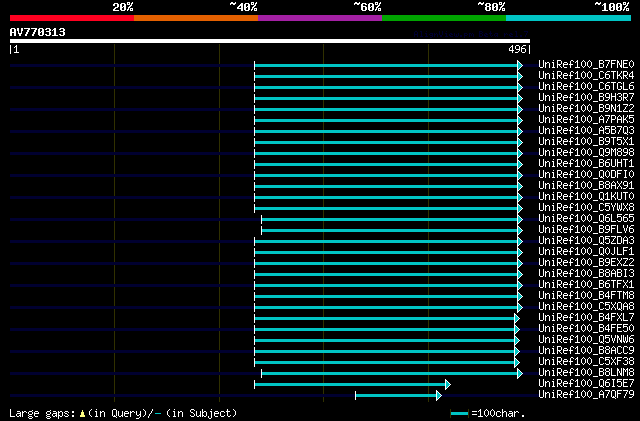
Task: Select the UniRef100_B9EXZ2 entry
Action: [586, 263]
